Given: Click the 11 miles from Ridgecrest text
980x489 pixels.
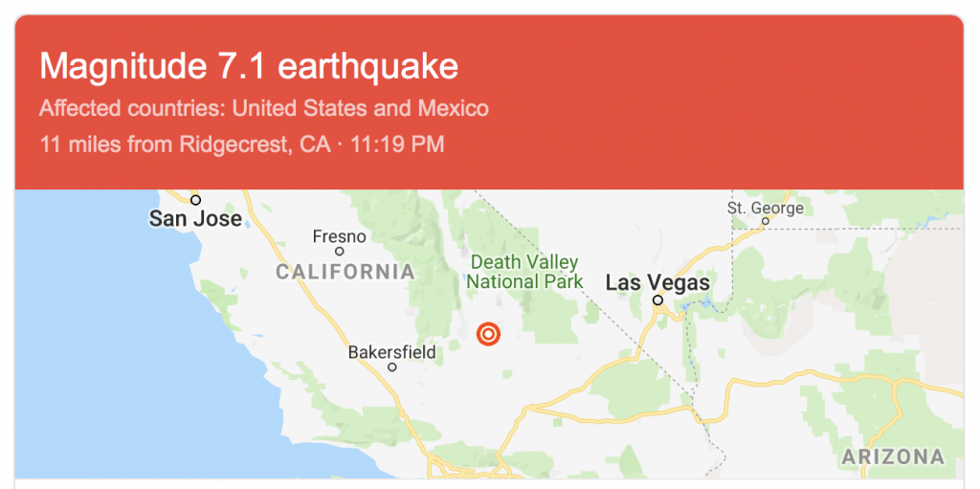Looking at the screenshot, I should pos(242,144).
